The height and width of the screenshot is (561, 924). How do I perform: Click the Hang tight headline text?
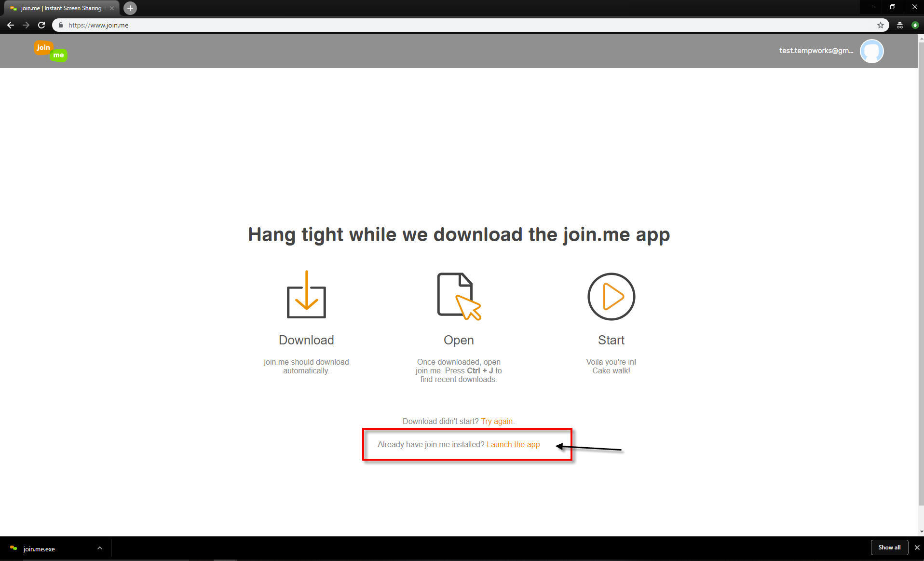(x=459, y=235)
